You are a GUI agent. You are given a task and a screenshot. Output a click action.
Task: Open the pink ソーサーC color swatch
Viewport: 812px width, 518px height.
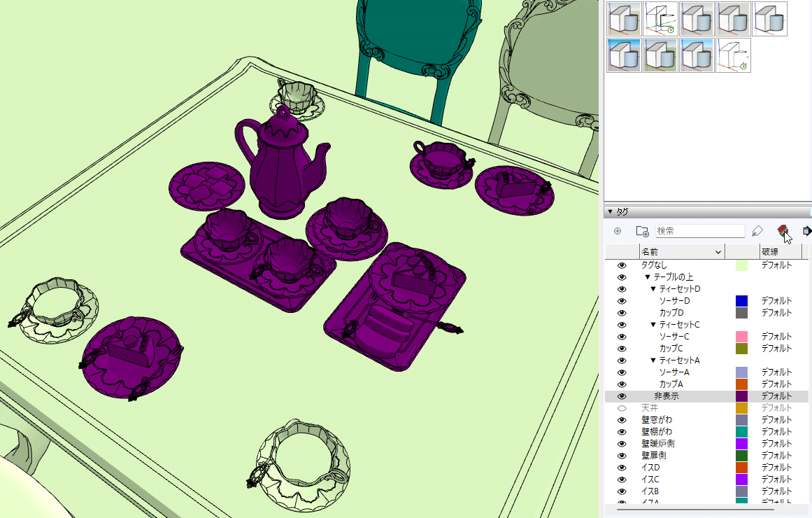pos(741,337)
